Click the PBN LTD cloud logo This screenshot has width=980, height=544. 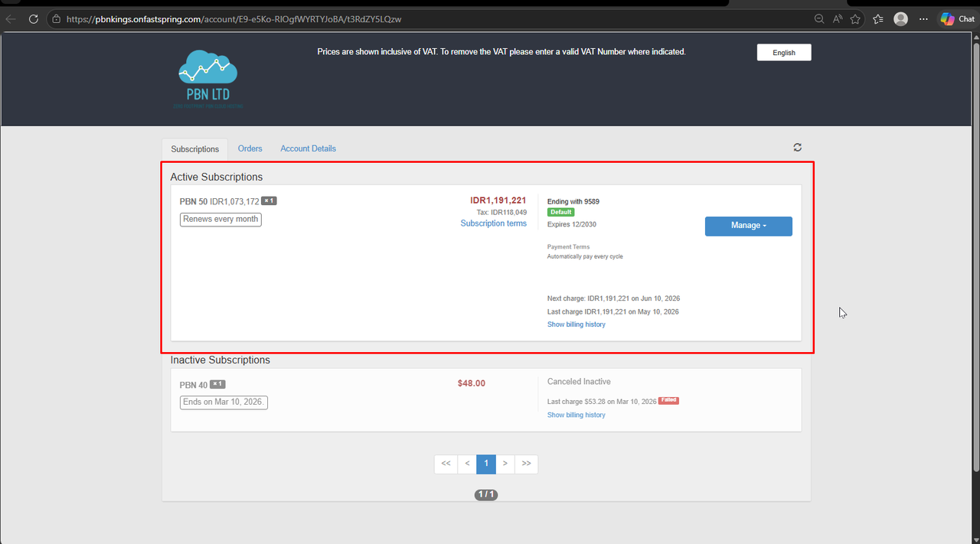point(207,79)
